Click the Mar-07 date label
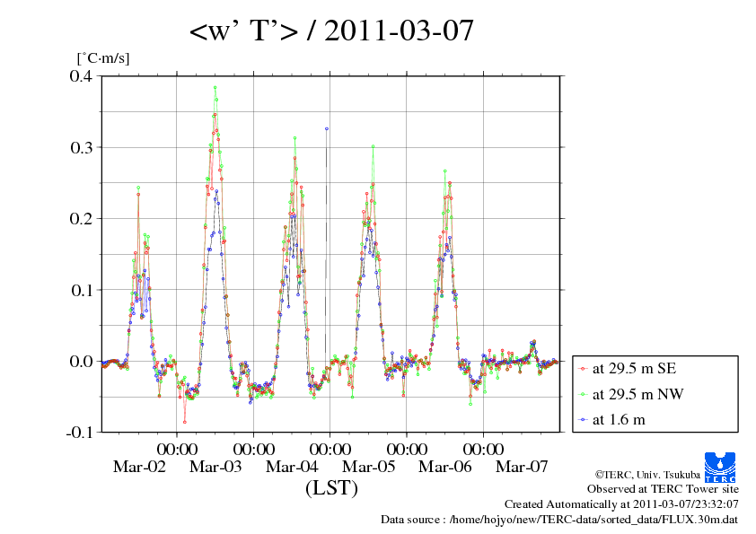This screenshot has height=534, width=756. coord(522,466)
